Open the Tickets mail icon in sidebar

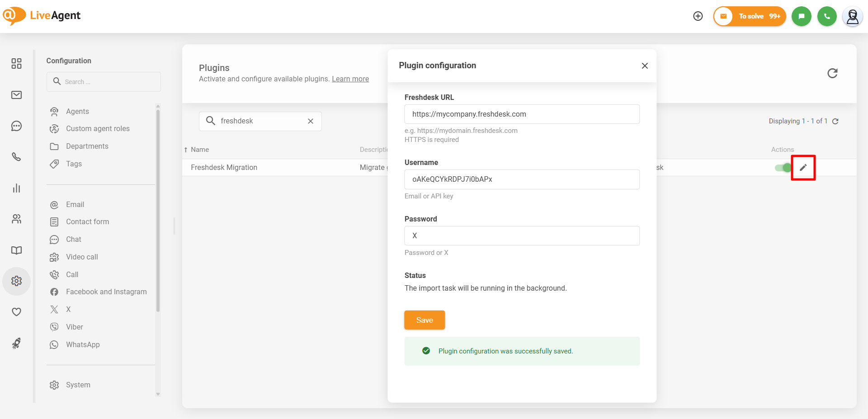17,95
